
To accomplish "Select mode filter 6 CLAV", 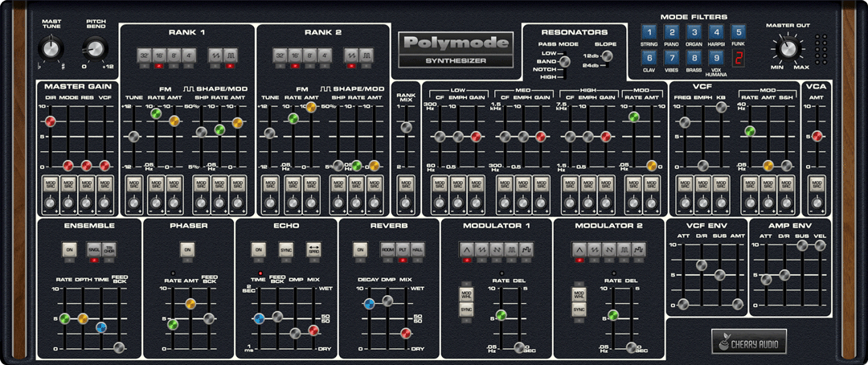I will click(649, 57).
